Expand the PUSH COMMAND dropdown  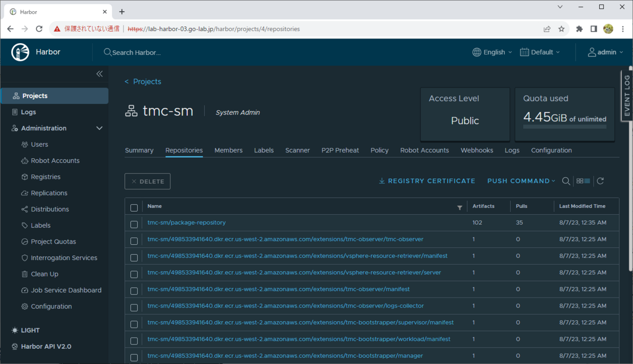pyautogui.click(x=521, y=181)
